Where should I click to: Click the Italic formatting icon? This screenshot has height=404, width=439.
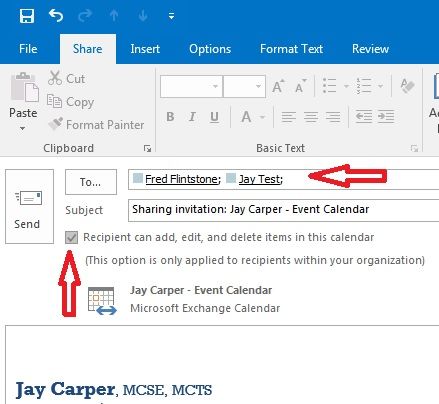[192, 117]
